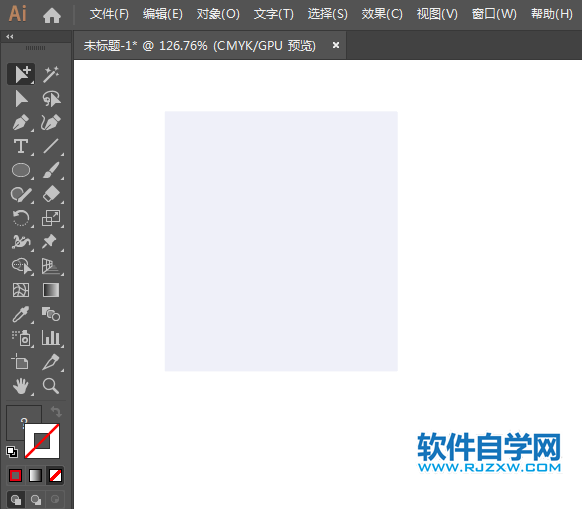Open the 文件(F) menu
582x509 pixels.
point(109,14)
